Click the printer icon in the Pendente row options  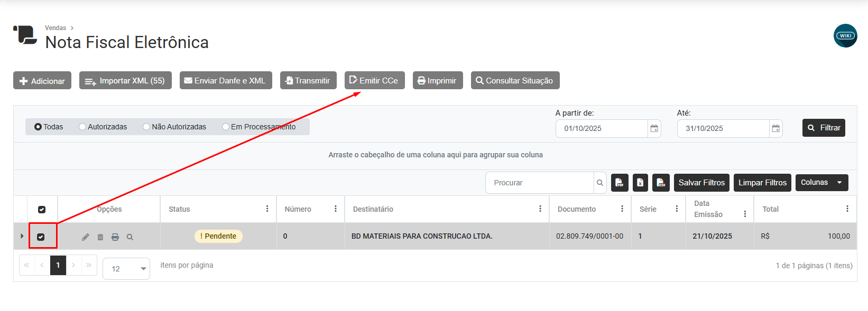115,237
